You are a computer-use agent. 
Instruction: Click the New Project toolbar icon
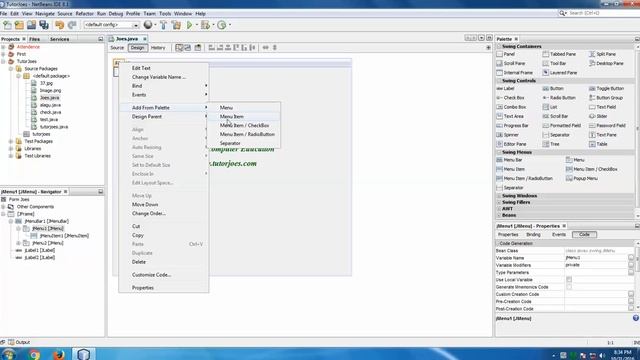click(x=19, y=25)
